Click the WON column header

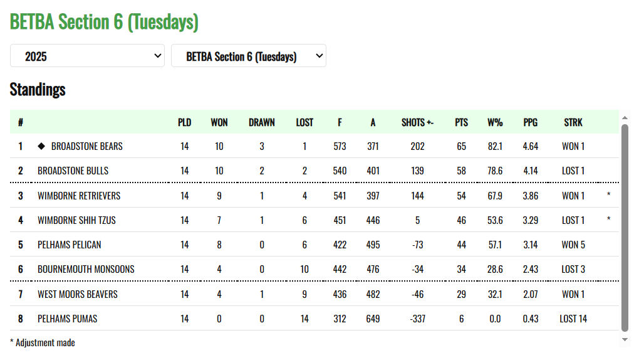219,122
